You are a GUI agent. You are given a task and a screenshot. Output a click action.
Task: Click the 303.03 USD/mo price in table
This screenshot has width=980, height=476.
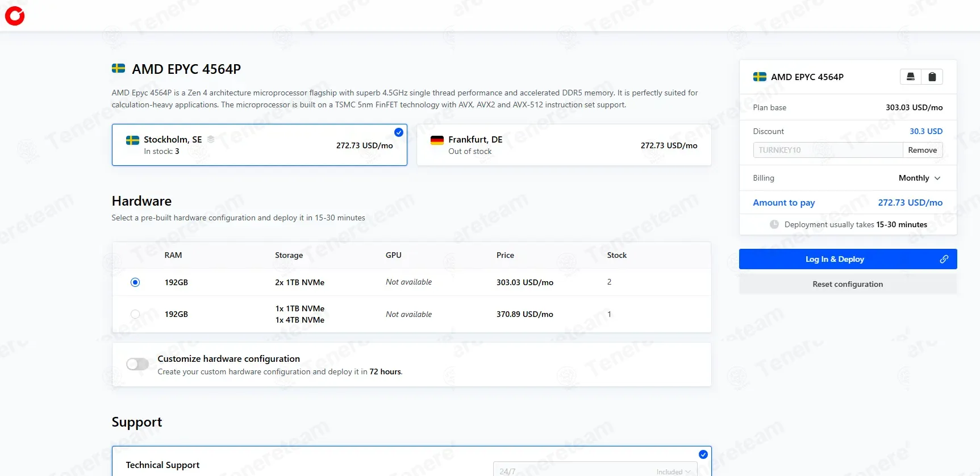[x=525, y=282]
